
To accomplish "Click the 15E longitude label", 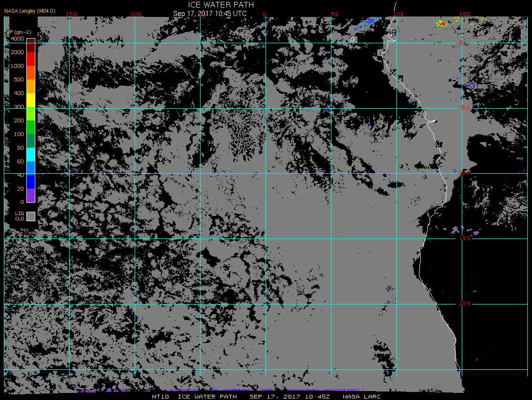I will pos(465,14).
